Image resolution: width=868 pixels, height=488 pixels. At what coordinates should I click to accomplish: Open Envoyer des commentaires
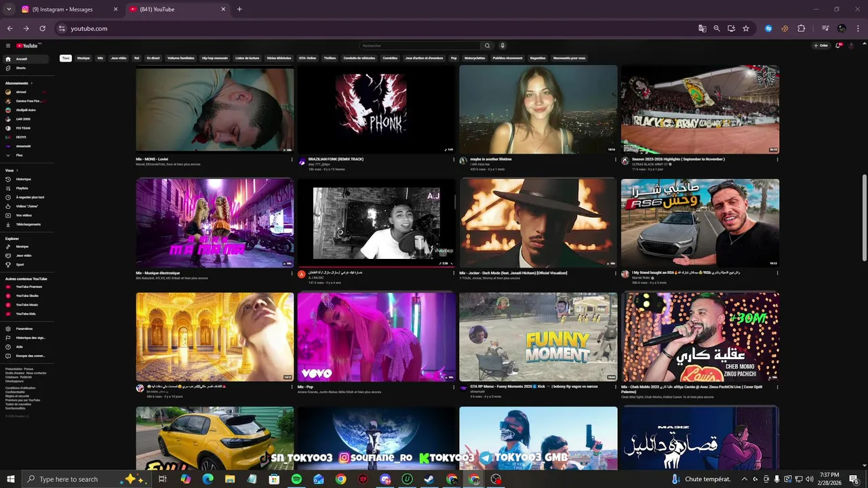(x=26, y=355)
